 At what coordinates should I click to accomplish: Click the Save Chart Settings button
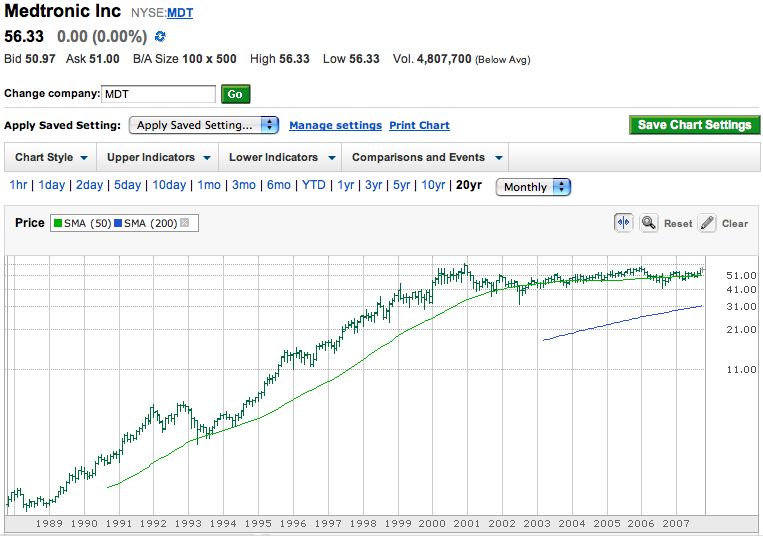coord(694,125)
